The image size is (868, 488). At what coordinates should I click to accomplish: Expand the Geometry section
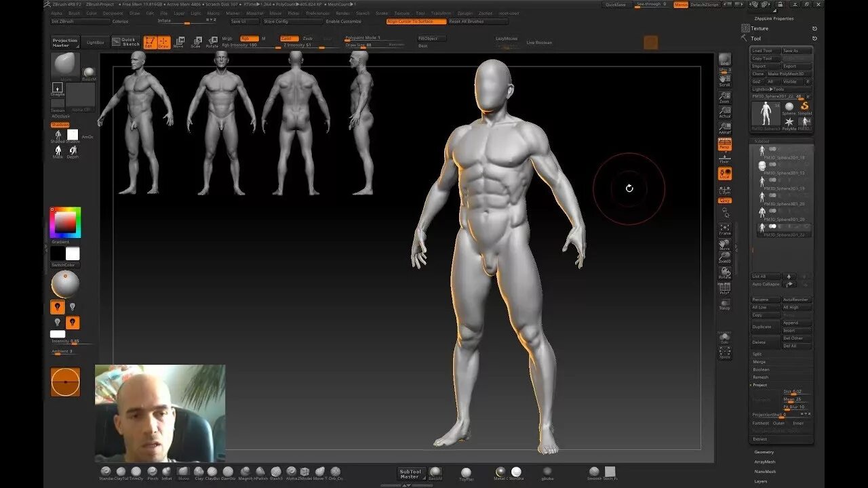pos(764,452)
